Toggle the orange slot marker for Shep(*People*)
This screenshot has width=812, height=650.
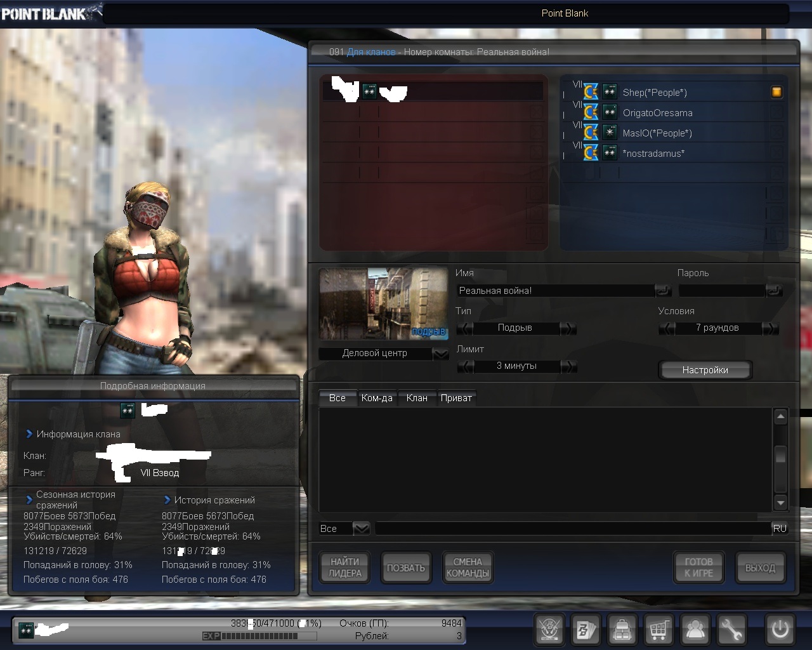tap(776, 92)
